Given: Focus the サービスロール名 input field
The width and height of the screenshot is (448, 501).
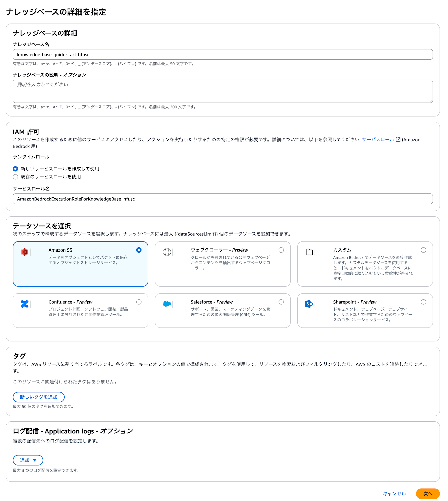Looking at the screenshot, I should coord(223,199).
